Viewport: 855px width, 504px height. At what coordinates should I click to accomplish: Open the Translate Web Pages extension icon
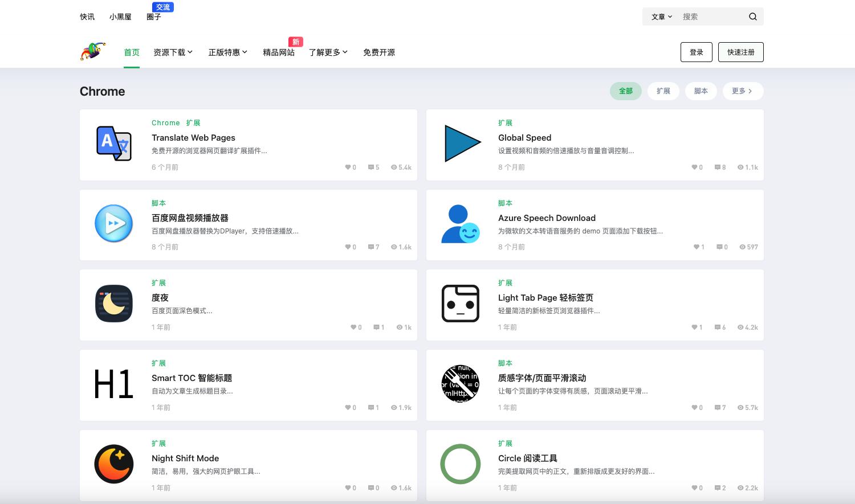click(x=114, y=144)
